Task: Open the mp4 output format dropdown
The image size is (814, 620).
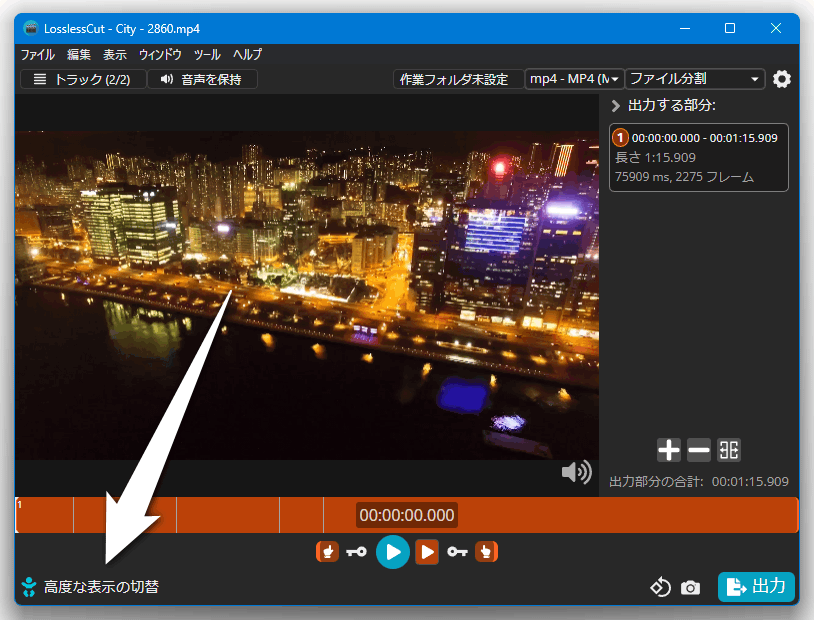Action: [x=574, y=79]
